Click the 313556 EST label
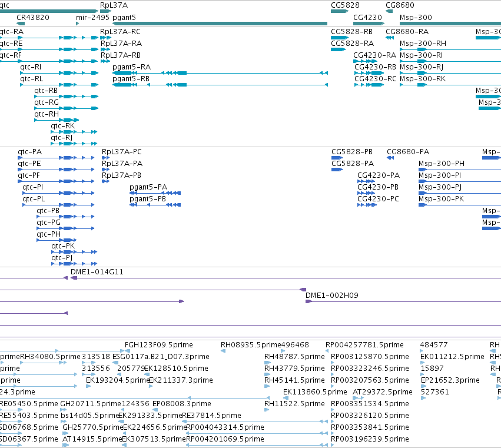 point(96,369)
